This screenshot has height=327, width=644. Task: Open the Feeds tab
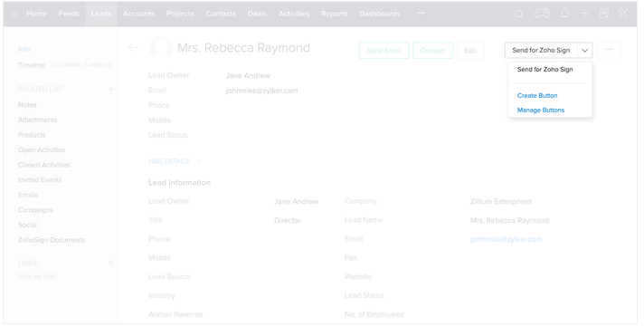69,14
